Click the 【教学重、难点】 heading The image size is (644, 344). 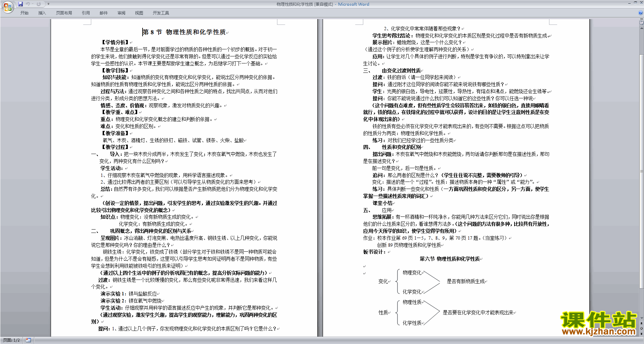tap(120, 112)
